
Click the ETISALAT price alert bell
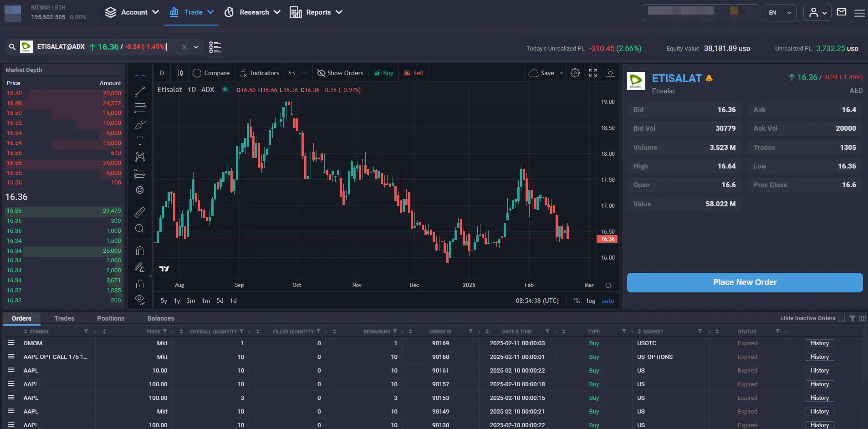tap(709, 78)
